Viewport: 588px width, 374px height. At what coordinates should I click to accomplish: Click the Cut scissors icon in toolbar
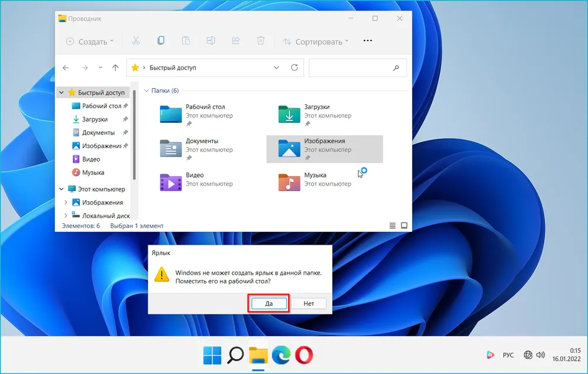tap(136, 41)
